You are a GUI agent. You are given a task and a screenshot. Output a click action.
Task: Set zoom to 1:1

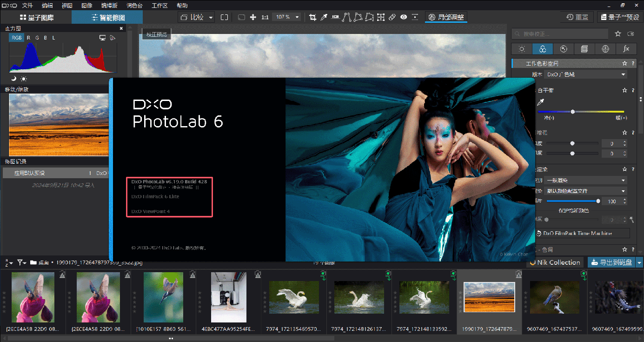coord(265,17)
